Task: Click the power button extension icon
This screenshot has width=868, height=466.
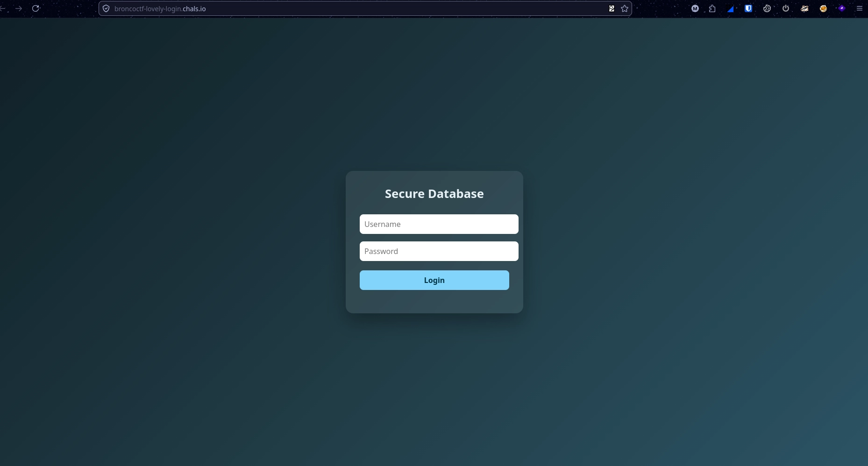Action: tap(786, 8)
